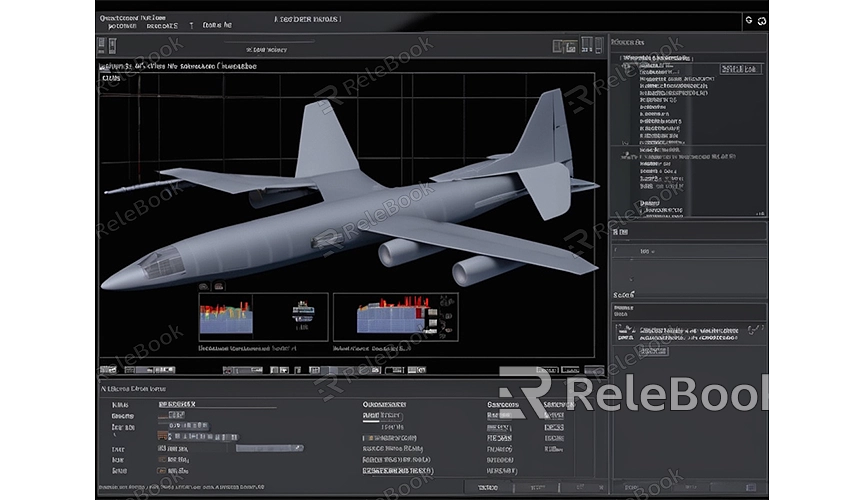Click the gray slider bar in the properties panel

click(268, 448)
